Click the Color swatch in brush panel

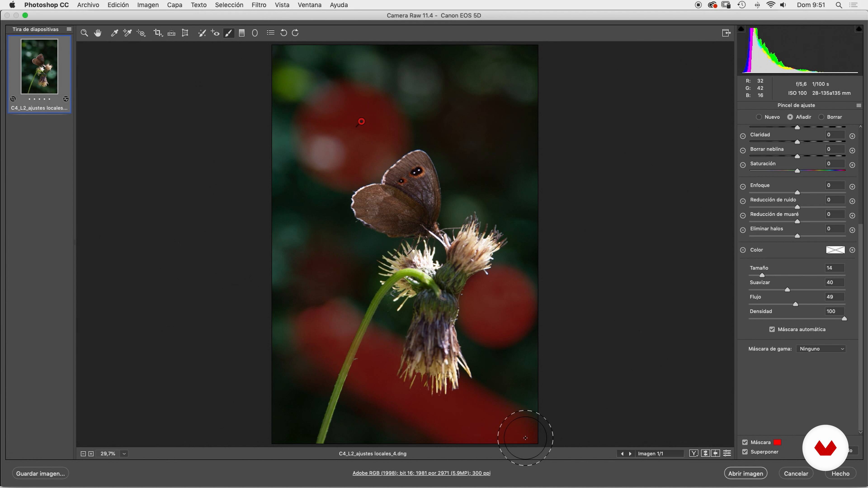pyautogui.click(x=835, y=250)
